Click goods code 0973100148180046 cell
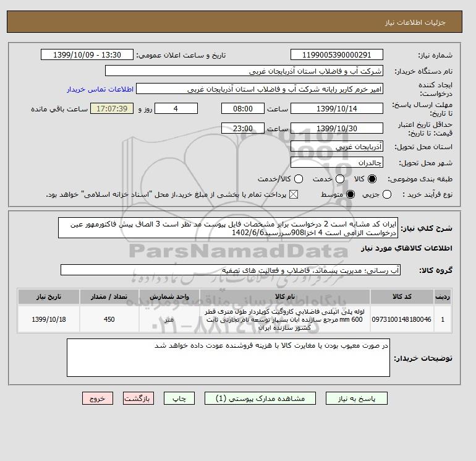Screen dimensions: 476x461 click(x=402, y=319)
